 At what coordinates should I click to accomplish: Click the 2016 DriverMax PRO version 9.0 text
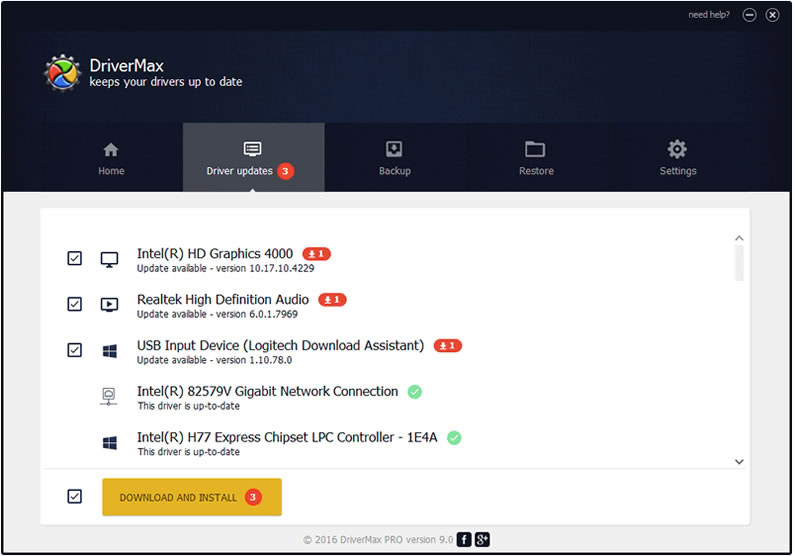(378, 540)
